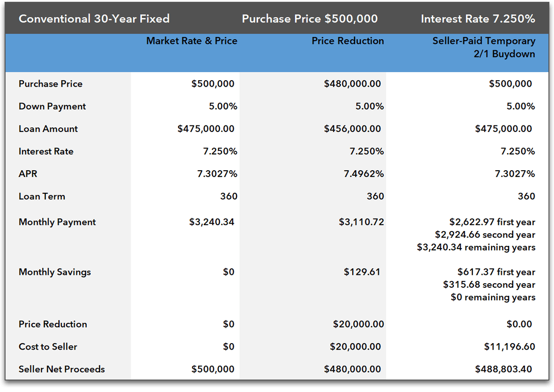Click the Conventional 30-Year Fixed header
This screenshot has width=554, height=392.
tap(94, 19)
